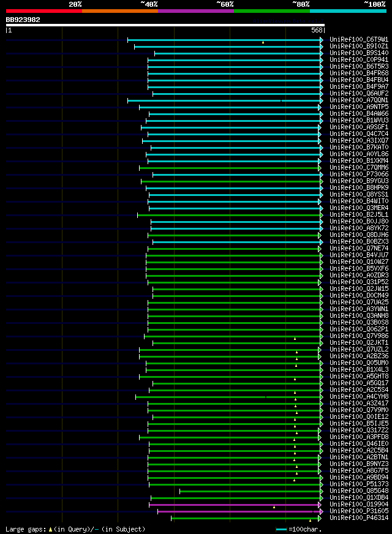392x534 pixels.
Task: Click the green alignment bar for UniRef100_P46314
Action: [x=246, y=518]
